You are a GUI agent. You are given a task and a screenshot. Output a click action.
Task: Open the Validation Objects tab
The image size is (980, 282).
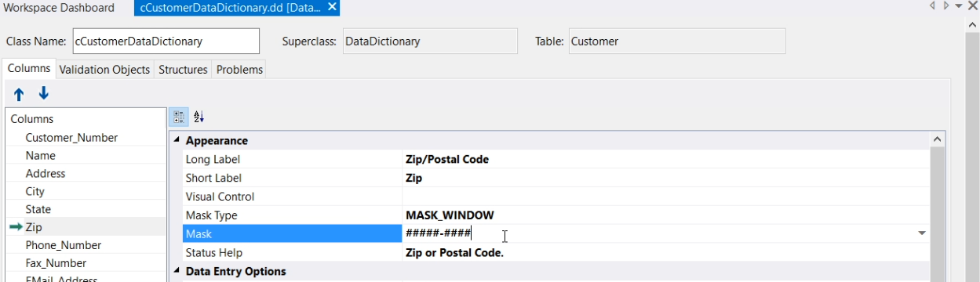click(104, 70)
